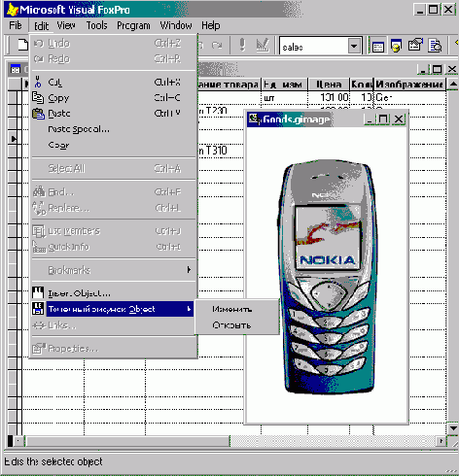Image resolution: width=459 pixels, height=476 pixels.
Task: Open the View menu
Action: tap(66, 25)
